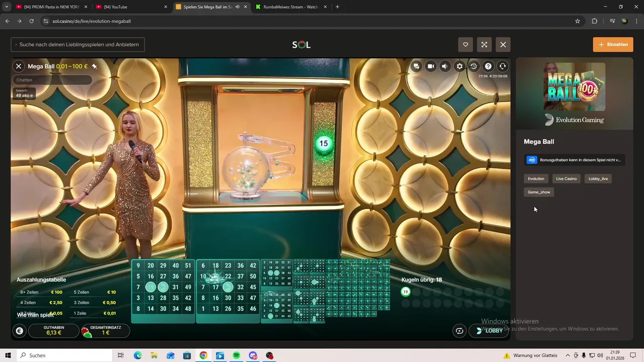Mute the game sound speaker icon

445,66
